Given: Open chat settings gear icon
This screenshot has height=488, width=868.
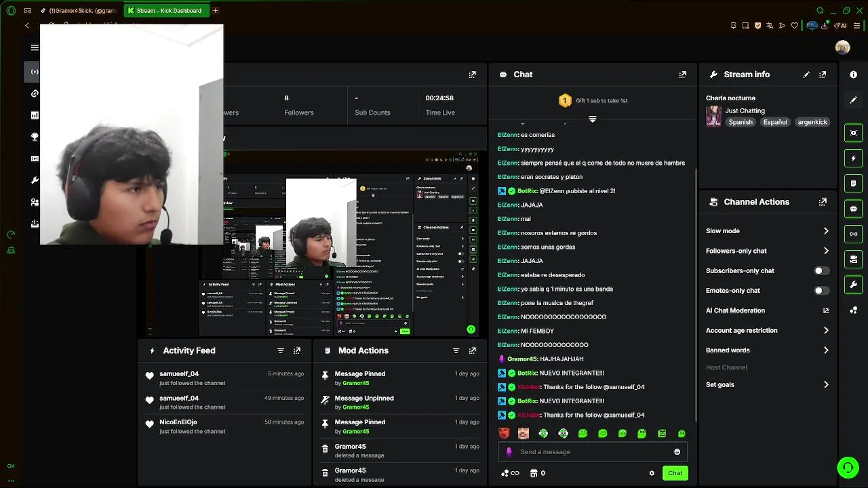Looking at the screenshot, I should (x=652, y=473).
